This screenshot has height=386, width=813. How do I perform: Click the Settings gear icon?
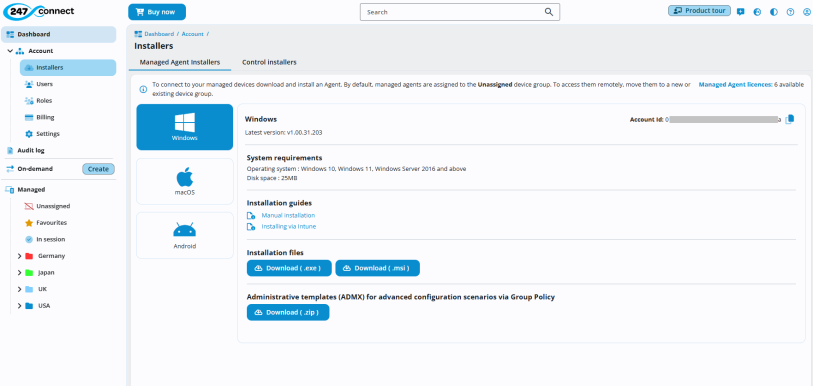29,134
